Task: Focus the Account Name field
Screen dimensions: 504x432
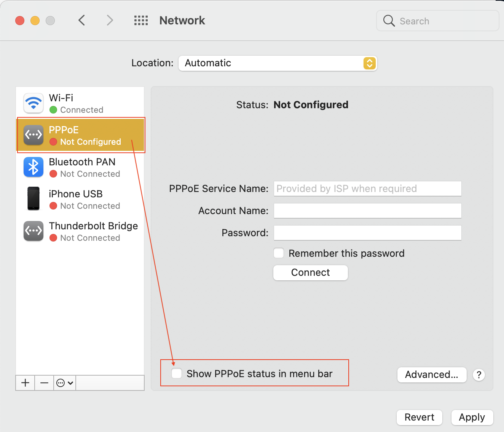Action: pos(368,211)
